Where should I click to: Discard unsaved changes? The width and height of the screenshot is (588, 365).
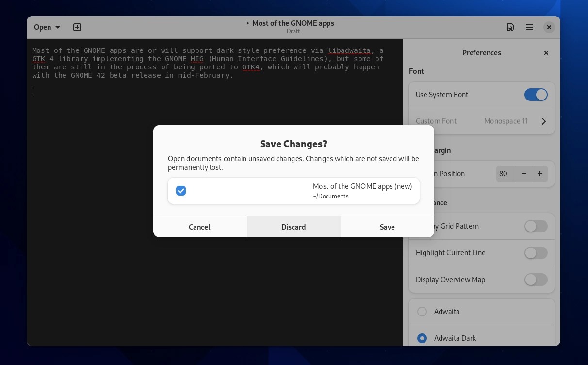pos(294,227)
